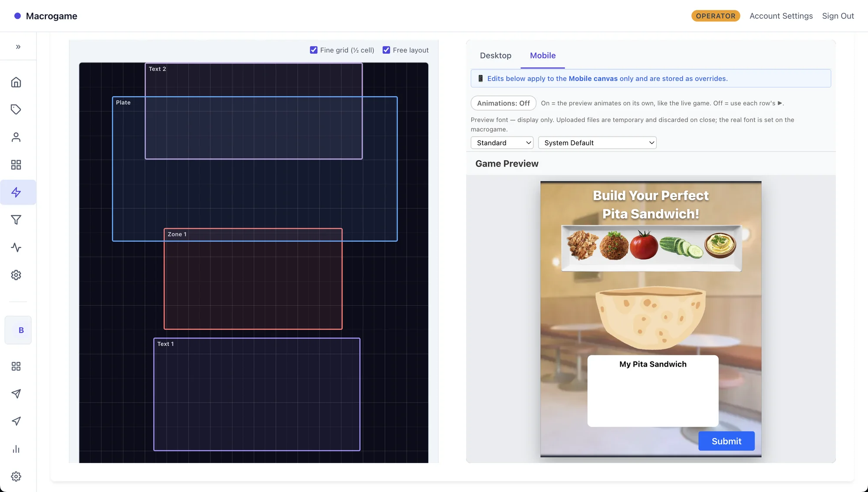Click the paper plane send sidebar icon
This screenshot has height=492, width=868.
[x=16, y=394]
